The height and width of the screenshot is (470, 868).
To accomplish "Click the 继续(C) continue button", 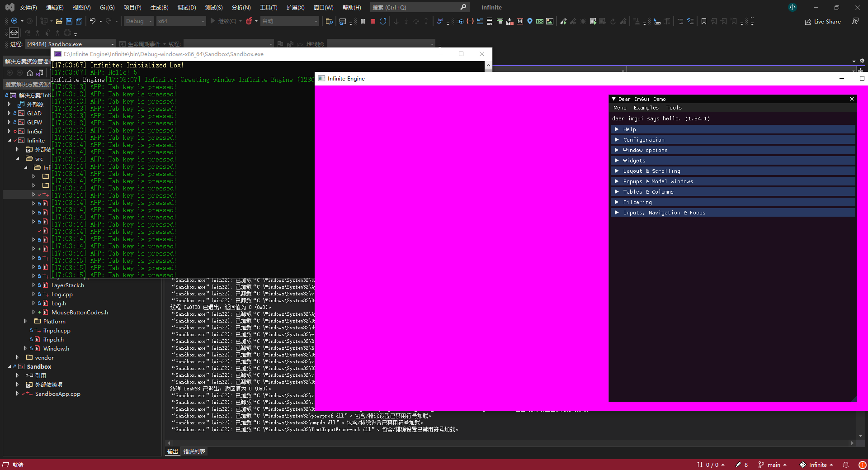I will coord(226,21).
